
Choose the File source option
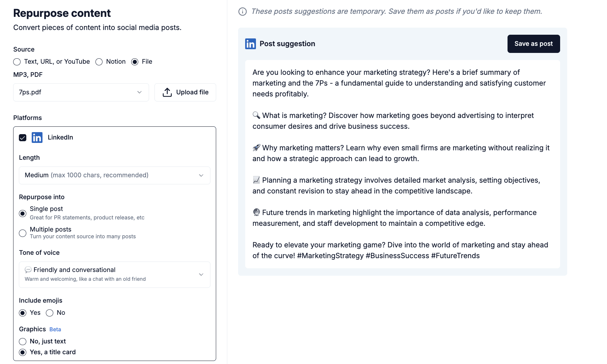coord(135,62)
